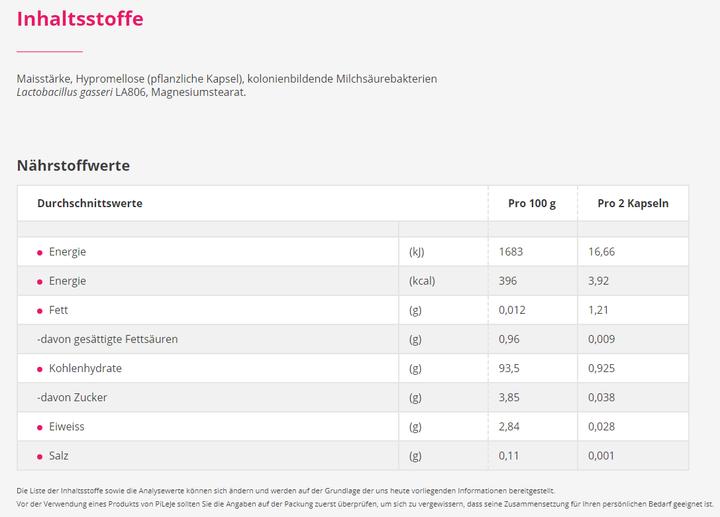
Task: Select the value 3,92
Action: [x=599, y=281]
